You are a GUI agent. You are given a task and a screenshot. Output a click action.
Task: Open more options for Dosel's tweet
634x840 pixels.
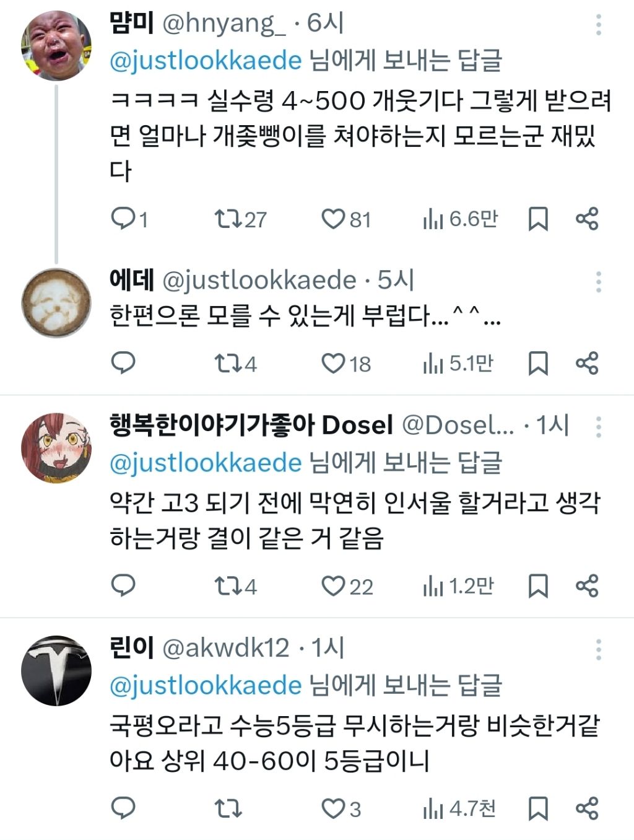pos(598,427)
